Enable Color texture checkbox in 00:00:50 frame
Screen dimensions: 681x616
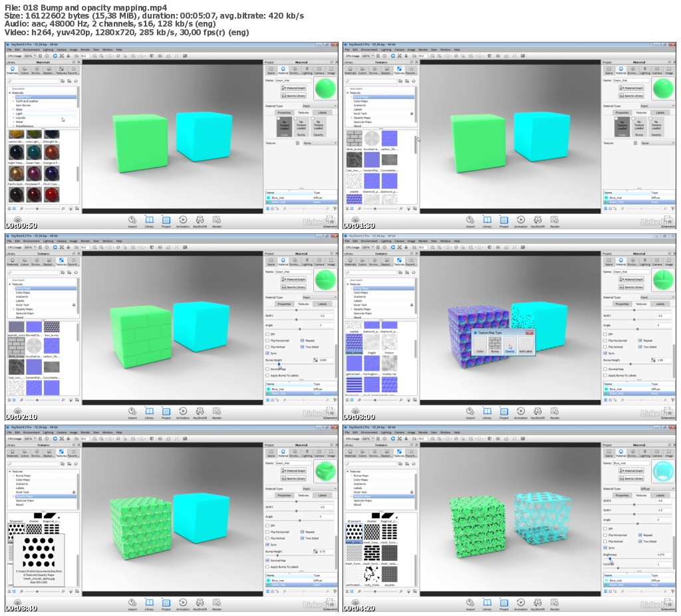coord(279,118)
